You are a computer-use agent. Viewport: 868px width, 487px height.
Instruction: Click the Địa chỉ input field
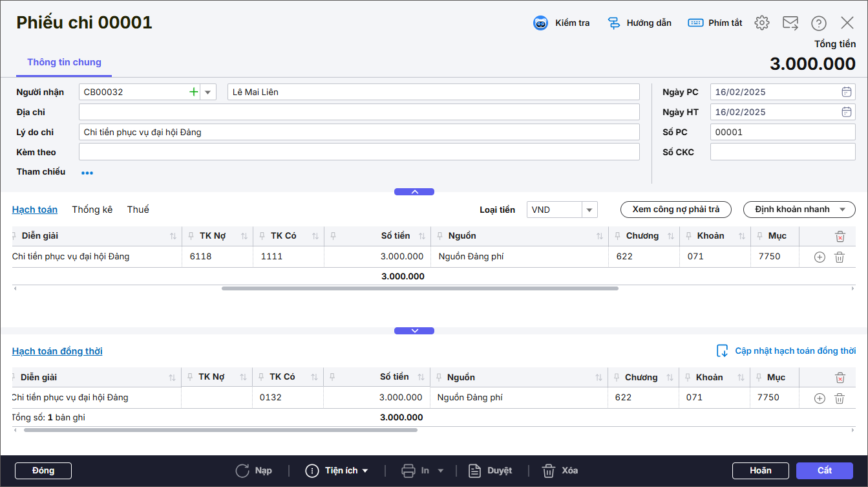pyautogui.click(x=359, y=112)
